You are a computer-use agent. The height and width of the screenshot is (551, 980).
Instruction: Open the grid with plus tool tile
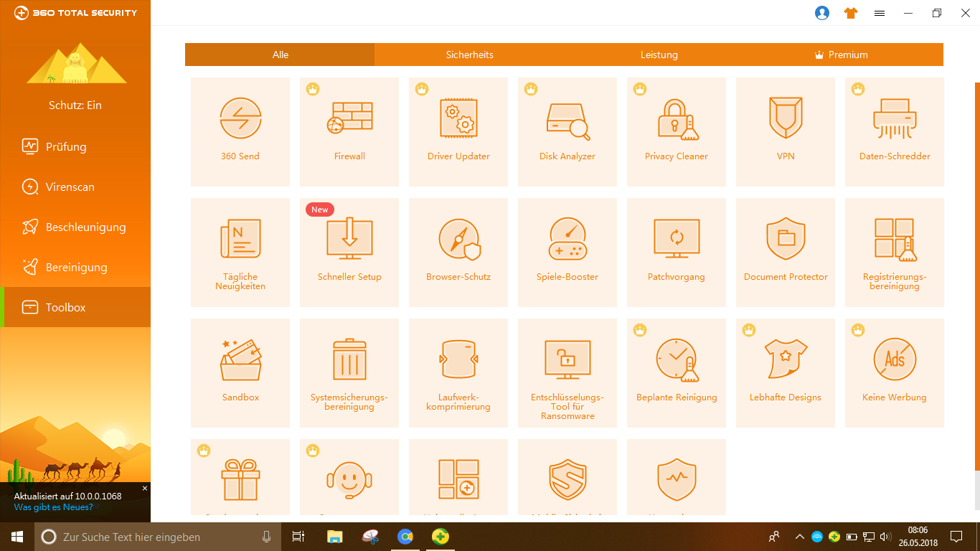[x=458, y=477]
